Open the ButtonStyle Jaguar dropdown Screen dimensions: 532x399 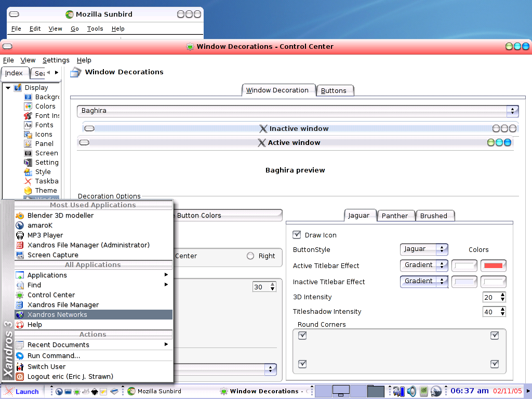click(x=424, y=249)
